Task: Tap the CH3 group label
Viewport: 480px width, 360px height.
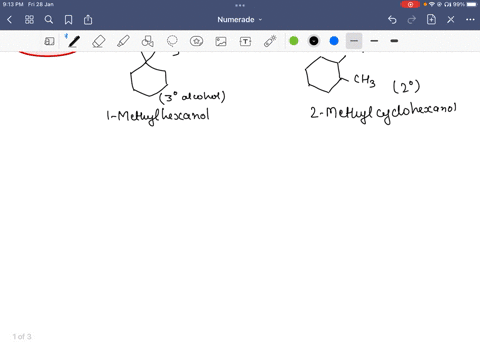Action: click(364, 81)
